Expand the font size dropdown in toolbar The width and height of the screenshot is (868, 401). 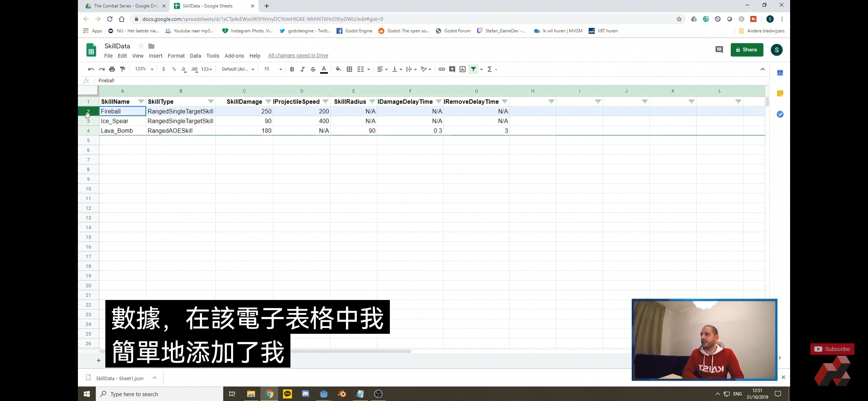coord(280,69)
